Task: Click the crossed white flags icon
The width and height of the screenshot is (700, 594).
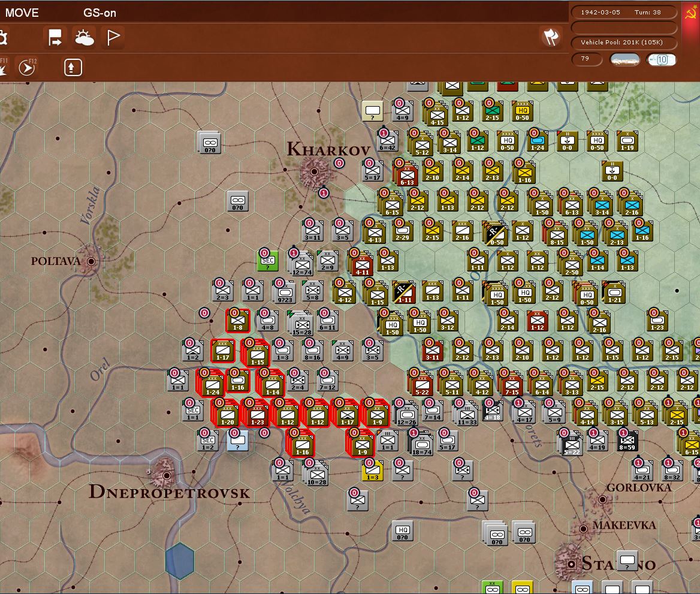Action: point(550,37)
